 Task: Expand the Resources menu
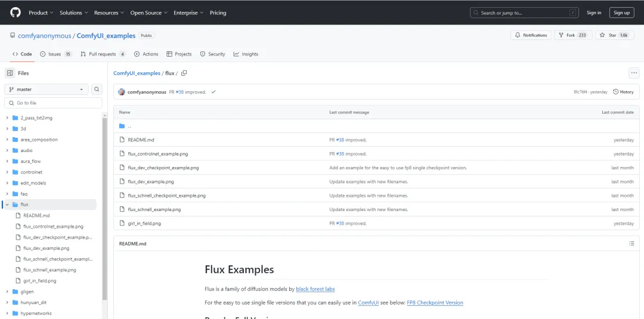click(x=109, y=13)
